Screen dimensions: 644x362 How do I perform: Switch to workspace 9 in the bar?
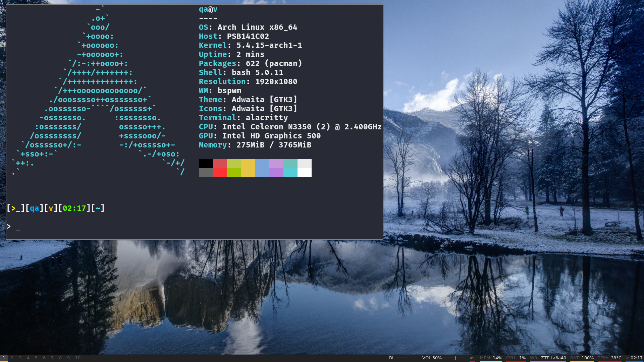(68, 358)
